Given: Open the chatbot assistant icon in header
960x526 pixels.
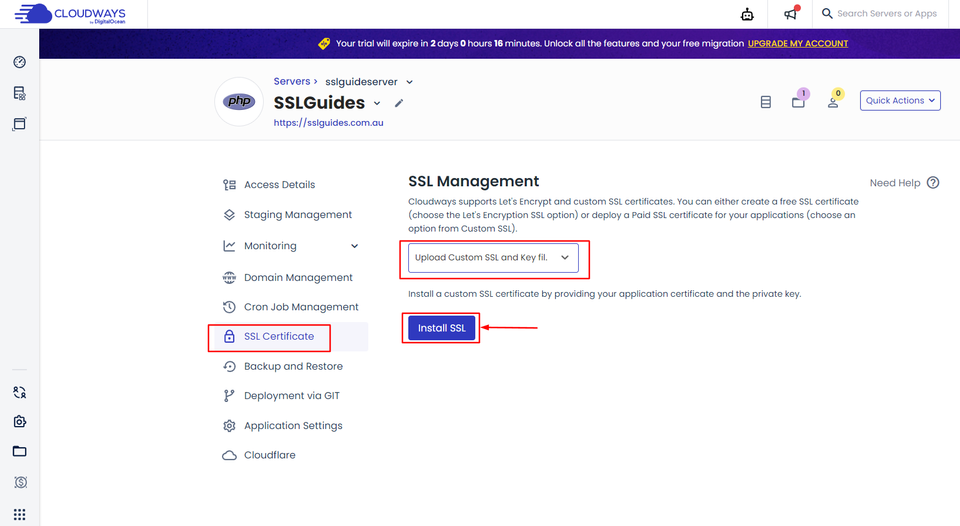Looking at the screenshot, I should (746, 14).
